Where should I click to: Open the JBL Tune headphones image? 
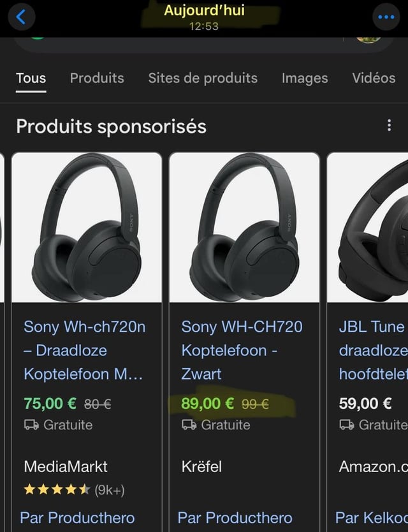(370, 227)
